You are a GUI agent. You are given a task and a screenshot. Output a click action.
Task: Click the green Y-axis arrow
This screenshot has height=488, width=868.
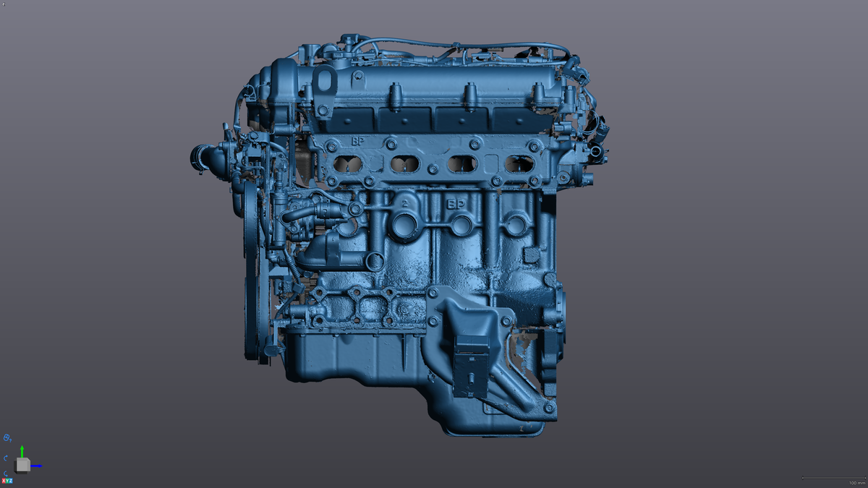coord(22,451)
